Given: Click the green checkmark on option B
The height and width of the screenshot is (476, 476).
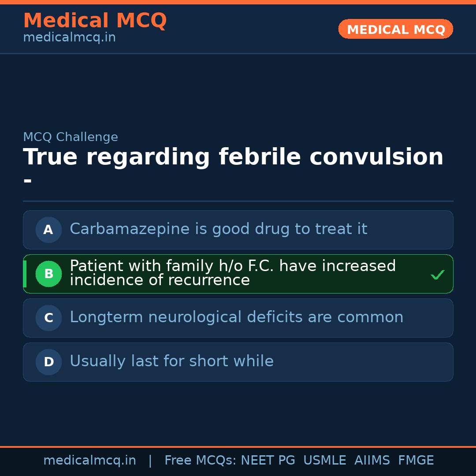Looking at the screenshot, I should [437, 275].
